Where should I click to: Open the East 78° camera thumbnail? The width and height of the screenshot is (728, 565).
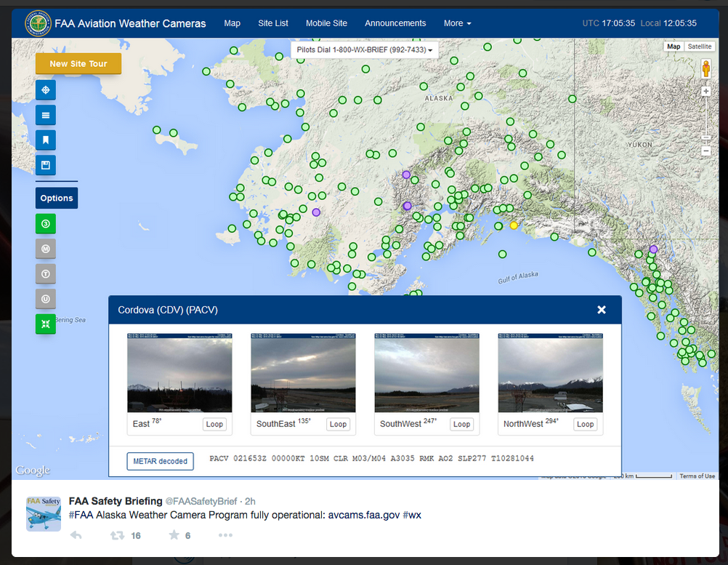[x=179, y=372]
